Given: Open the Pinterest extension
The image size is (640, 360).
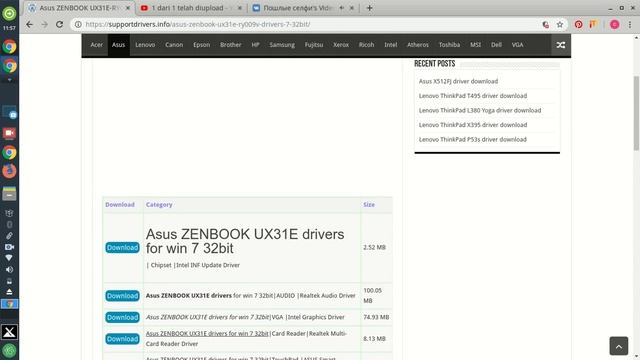Looking at the screenshot, I should (578, 24).
